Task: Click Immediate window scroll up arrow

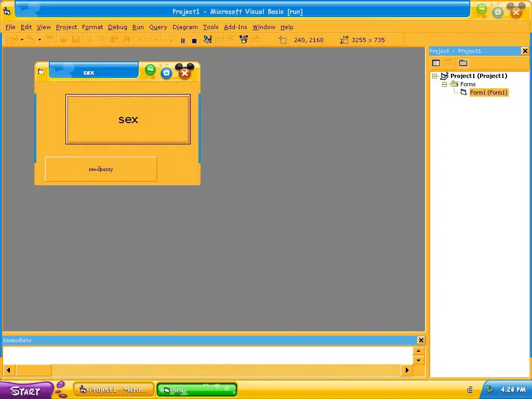Action: click(x=419, y=351)
